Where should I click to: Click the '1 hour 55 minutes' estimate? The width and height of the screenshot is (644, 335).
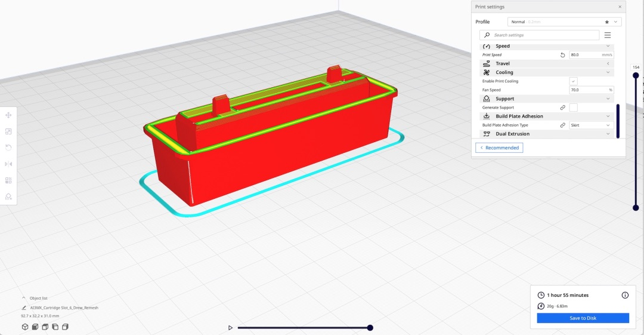(568, 295)
